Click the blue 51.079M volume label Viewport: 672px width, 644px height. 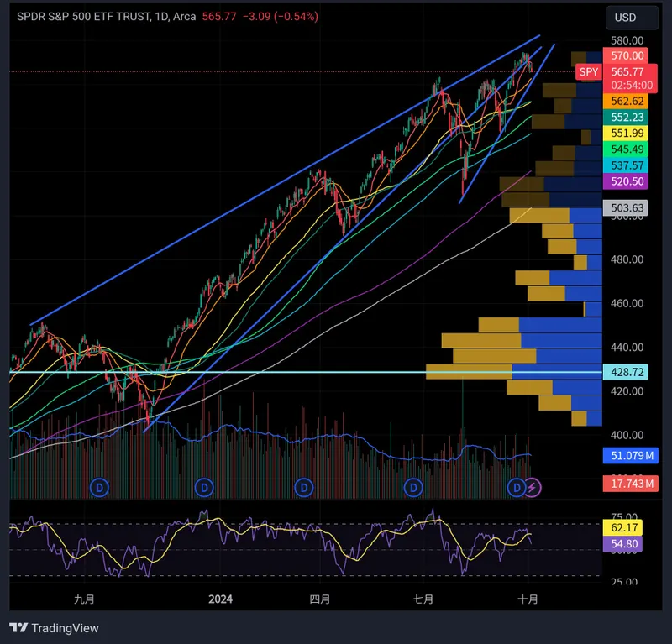point(631,455)
